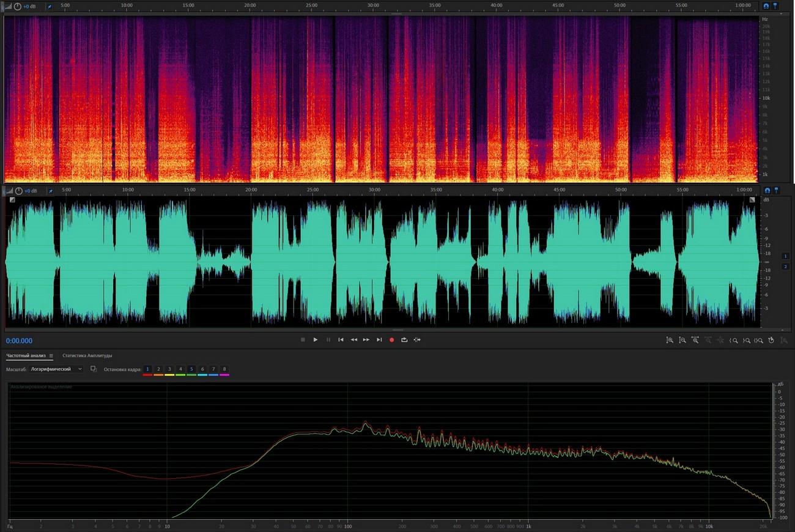Click hold frame button 3
This screenshot has height=532, width=795.
coord(169,369)
